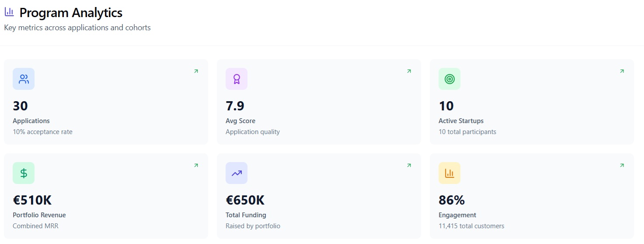Click the trend arrow on Active Startups card

click(x=622, y=71)
